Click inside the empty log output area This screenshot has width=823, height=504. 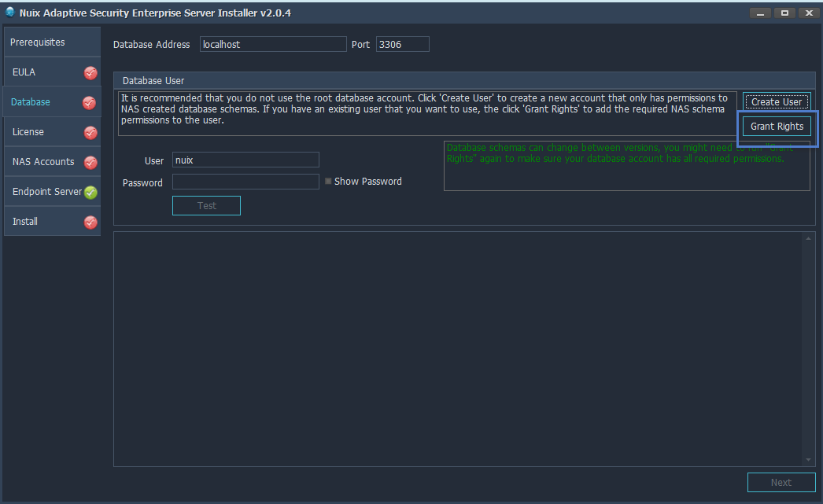[458, 349]
